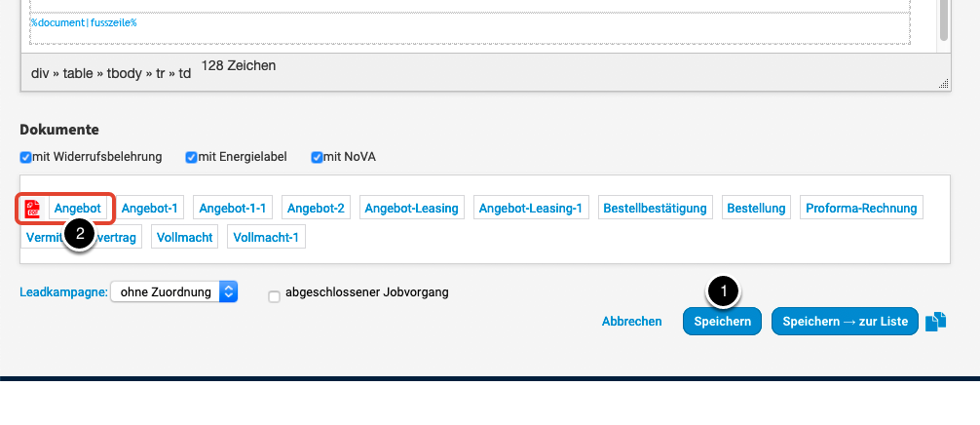Click Speichern → zur Liste button

(x=845, y=322)
